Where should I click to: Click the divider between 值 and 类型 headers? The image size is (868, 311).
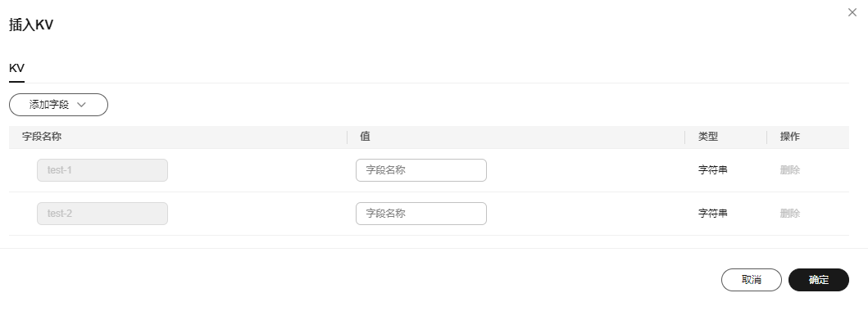tap(684, 137)
